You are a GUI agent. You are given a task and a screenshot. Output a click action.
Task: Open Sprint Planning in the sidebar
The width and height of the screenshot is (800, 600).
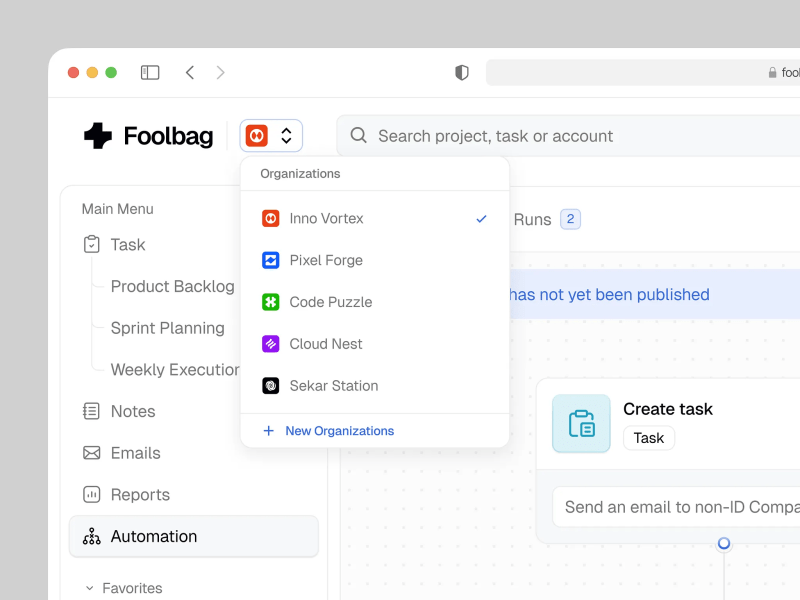point(167,328)
